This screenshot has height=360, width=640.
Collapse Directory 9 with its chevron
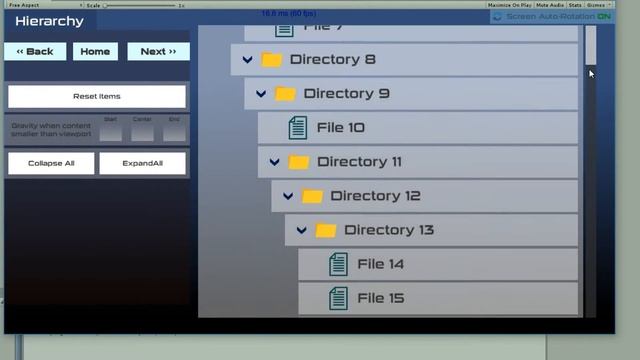(x=261, y=94)
